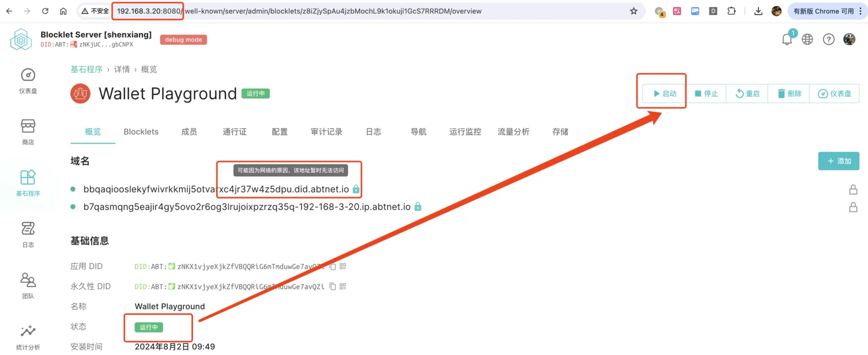Click the 重启 restart button

(747, 93)
